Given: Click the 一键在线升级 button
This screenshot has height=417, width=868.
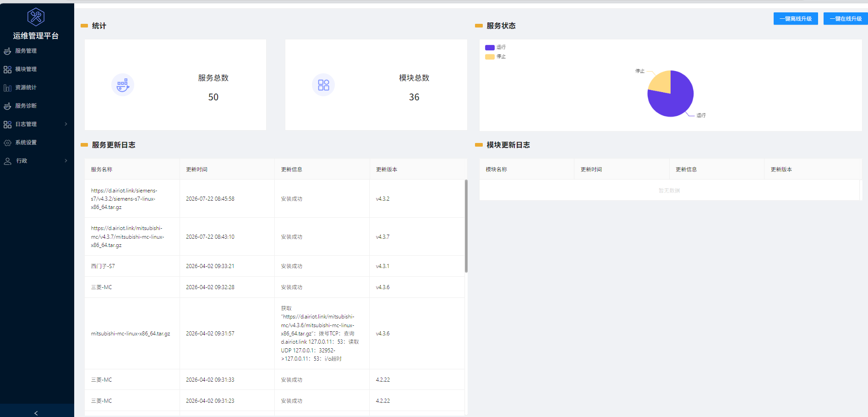Looking at the screenshot, I should 846,18.
